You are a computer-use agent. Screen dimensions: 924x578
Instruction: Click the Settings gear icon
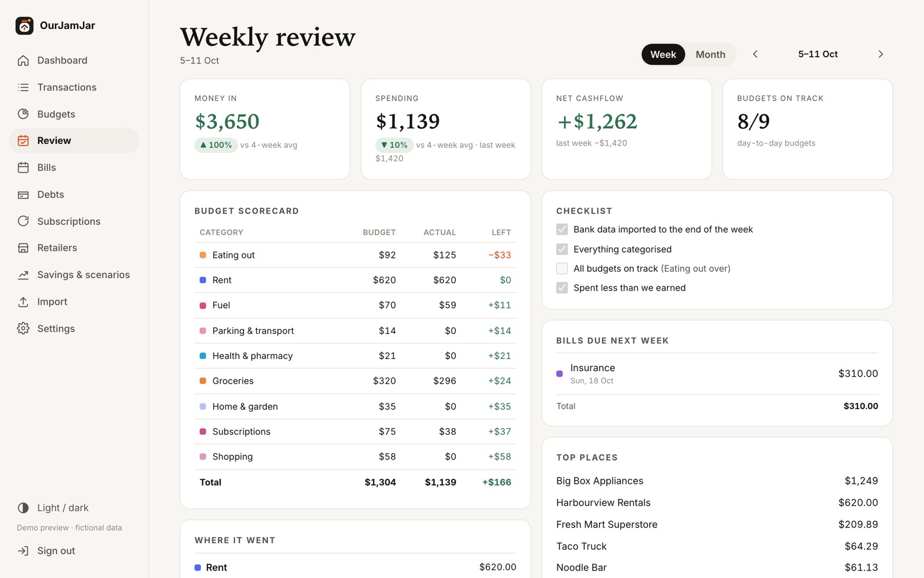tap(23, 328)
